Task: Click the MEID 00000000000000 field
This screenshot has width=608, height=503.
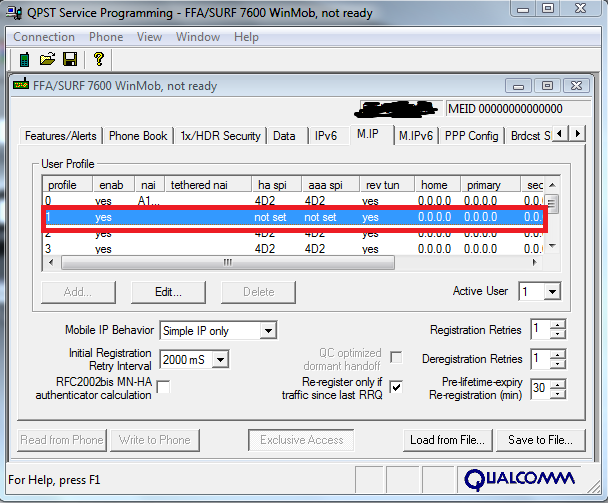Action: click(518, 109)
